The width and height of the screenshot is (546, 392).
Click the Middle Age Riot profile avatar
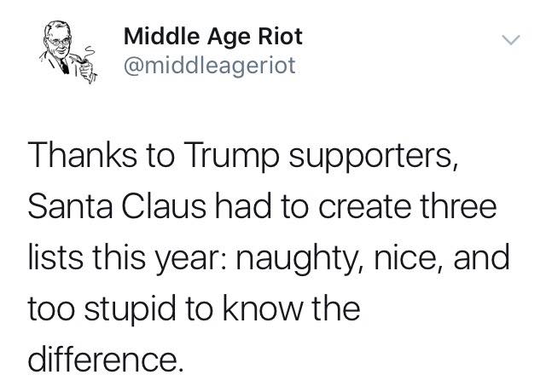pyautogui.click(x=68, y=52)
